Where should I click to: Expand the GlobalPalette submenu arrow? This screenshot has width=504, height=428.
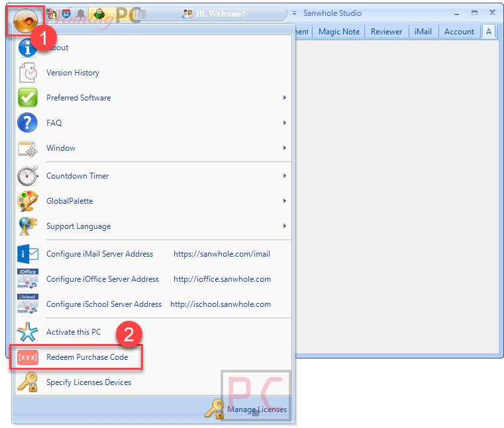[285, 201]
